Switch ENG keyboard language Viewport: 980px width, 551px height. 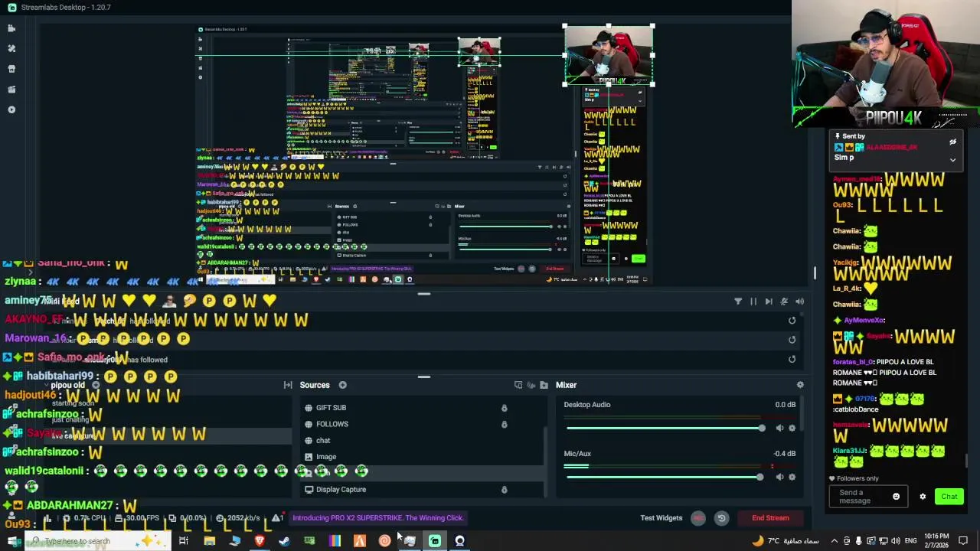pos(910,541)
